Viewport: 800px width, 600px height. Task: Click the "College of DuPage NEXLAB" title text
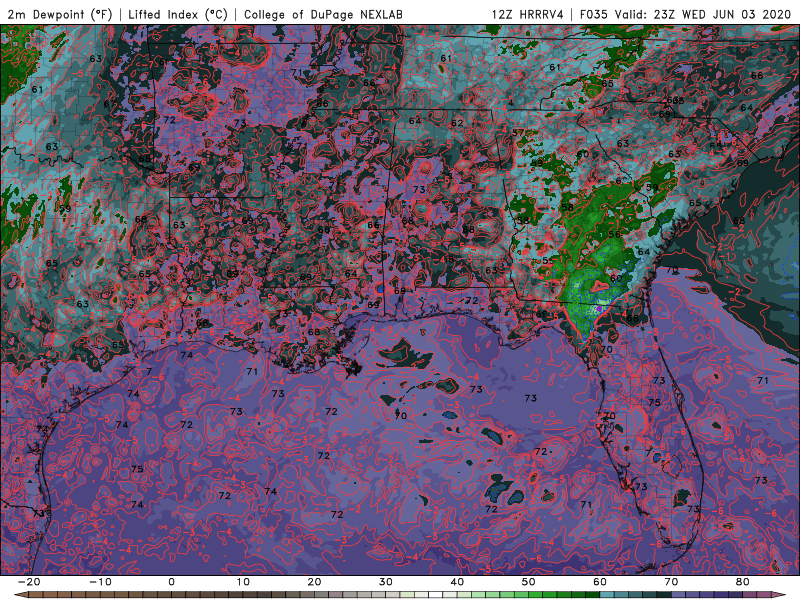(323, 14)
